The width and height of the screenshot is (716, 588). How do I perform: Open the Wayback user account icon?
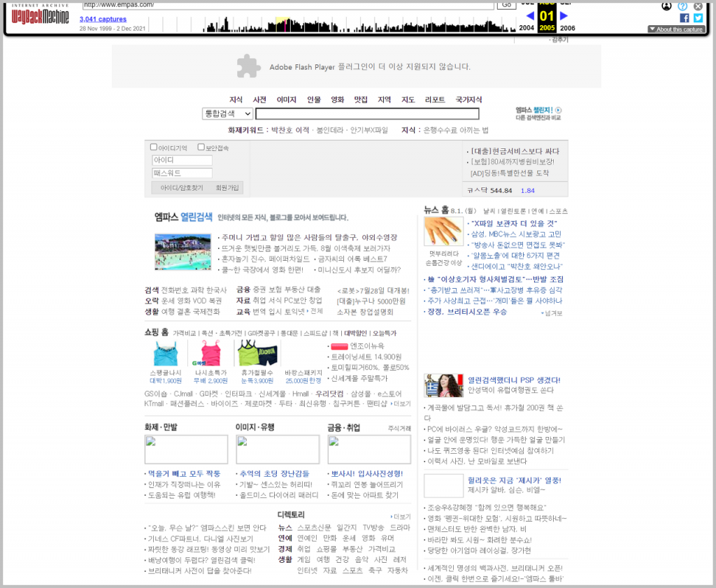click(x=666, y=6)
